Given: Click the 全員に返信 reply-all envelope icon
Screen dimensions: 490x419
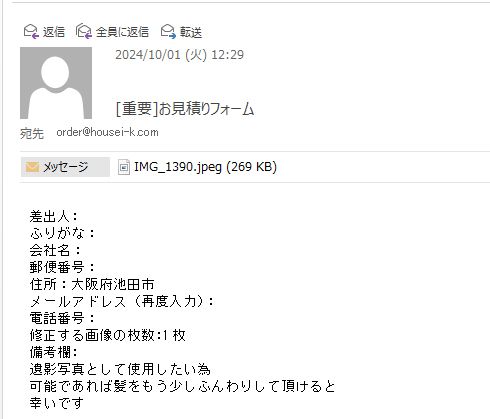Looking at the screenshot, I should click(x=84, y=32).
